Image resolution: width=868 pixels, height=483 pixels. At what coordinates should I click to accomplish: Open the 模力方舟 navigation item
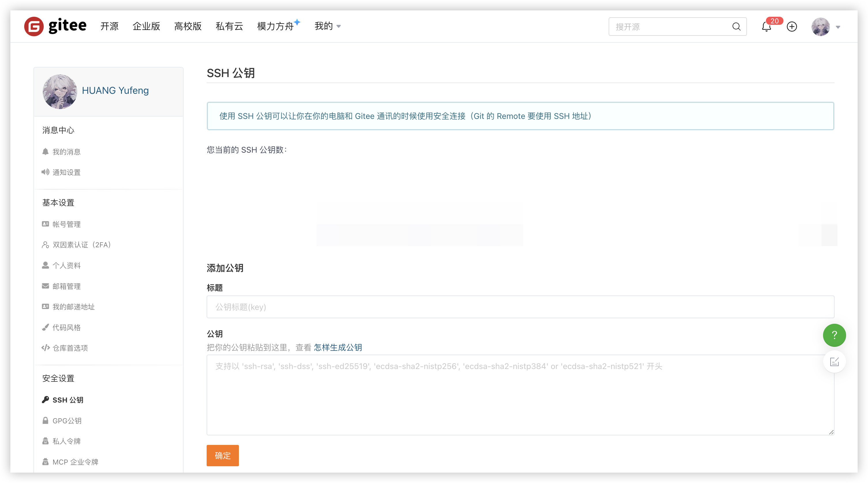click(x=275, y=26)
